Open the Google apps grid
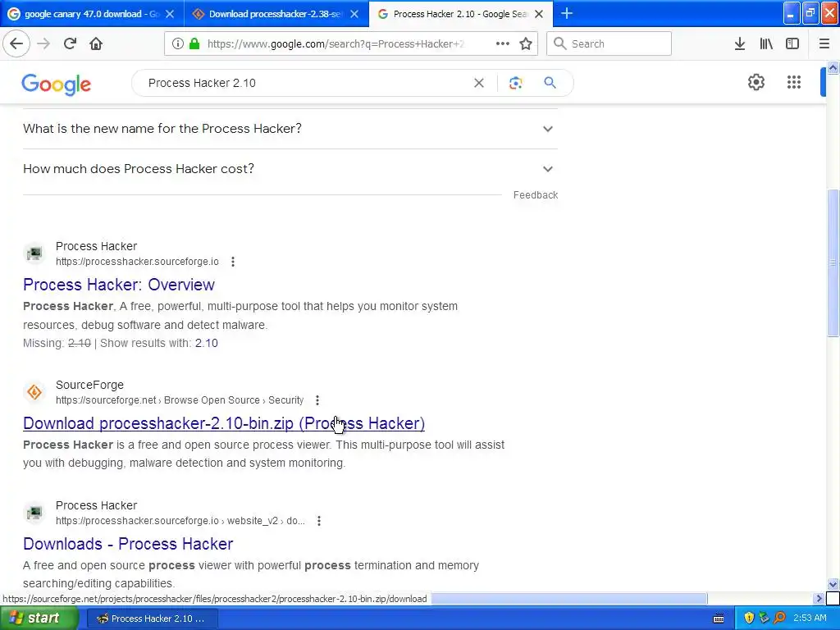This screenshot has height=630, width=840. 794,82
